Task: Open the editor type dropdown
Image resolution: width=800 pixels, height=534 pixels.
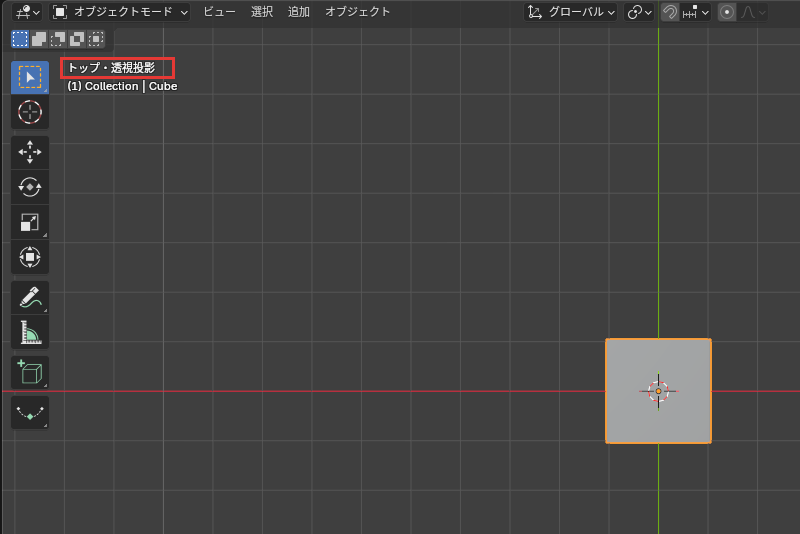Action: pyautogui.click(x=27, y=12)
